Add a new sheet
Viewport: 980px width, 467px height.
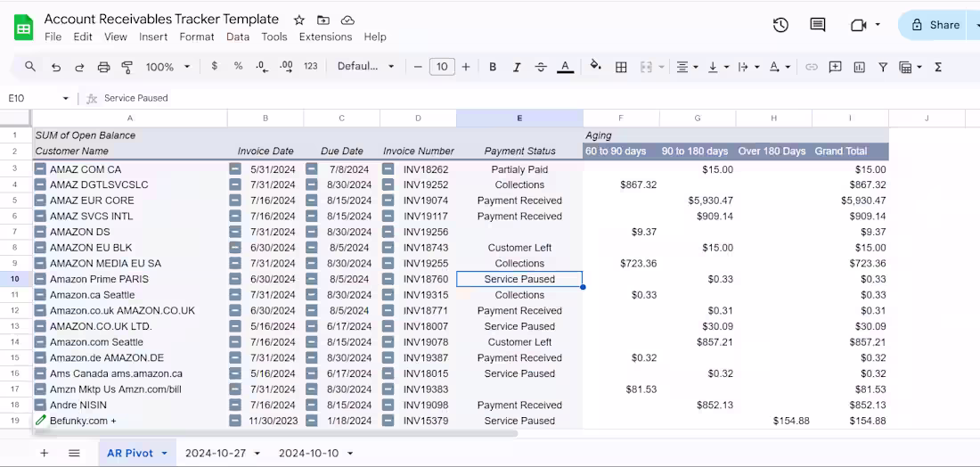[44, 454]
